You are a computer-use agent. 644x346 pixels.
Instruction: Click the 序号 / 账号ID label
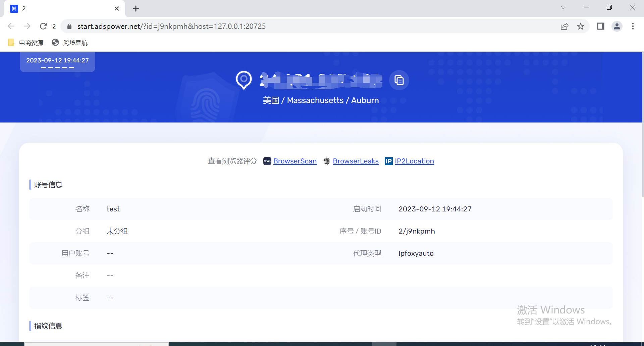pos(360,231)
